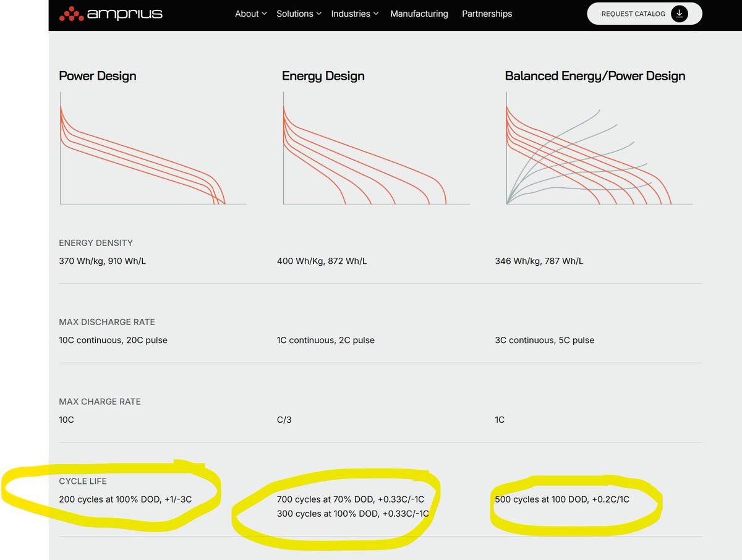Click the CYCLE LIFE label

click(x=83, y=481)
